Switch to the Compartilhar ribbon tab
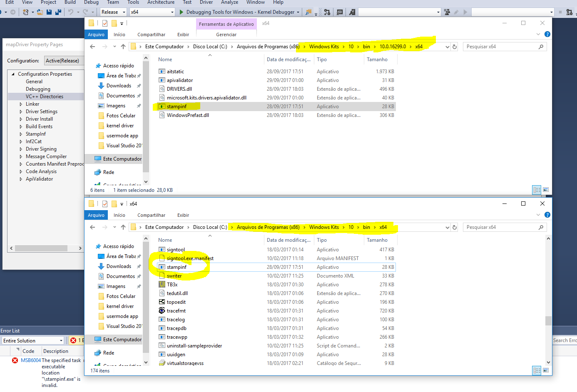 151,35
